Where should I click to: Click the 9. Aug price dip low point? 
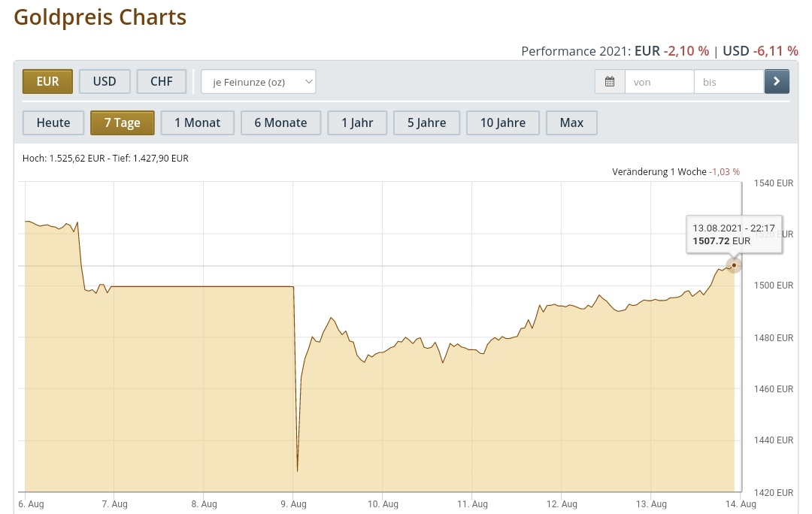[298, 471]
